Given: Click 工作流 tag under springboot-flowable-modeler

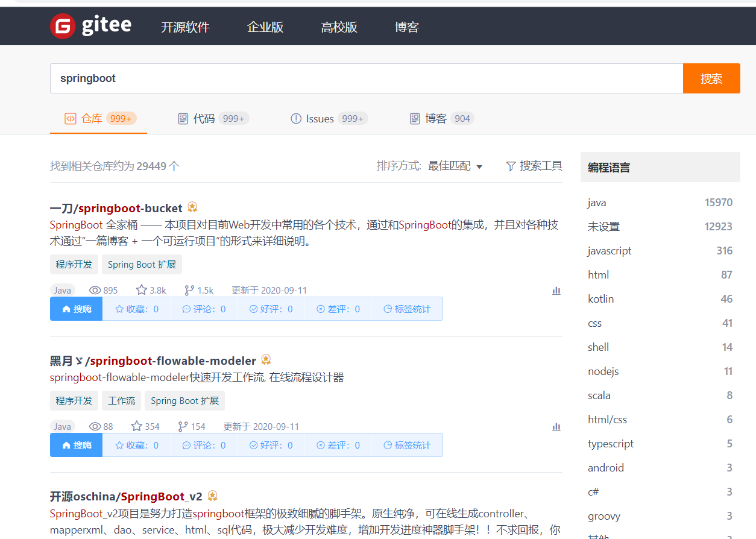Looking at the screenshot, I should (x=122, y=401).
